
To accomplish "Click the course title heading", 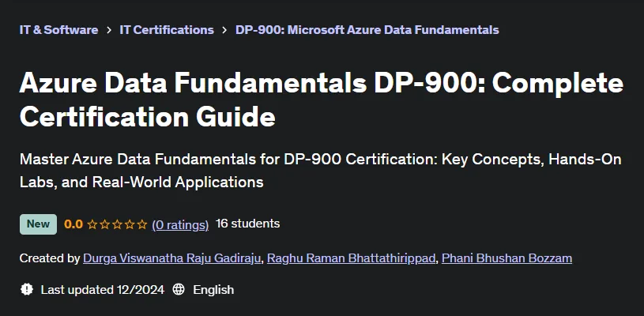I will pyautogui.click(x=321, y=100).
